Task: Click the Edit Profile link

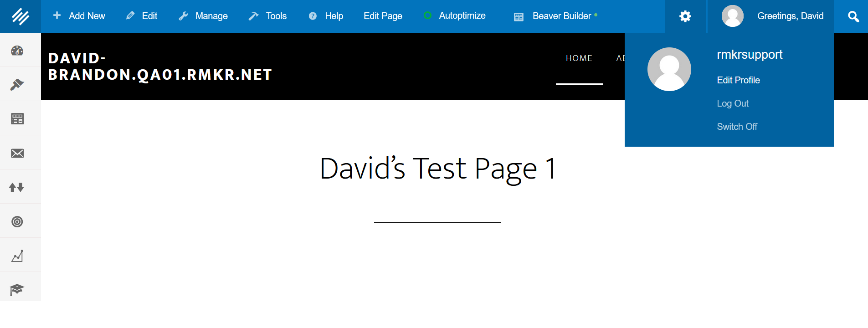Action: point(738,80)
